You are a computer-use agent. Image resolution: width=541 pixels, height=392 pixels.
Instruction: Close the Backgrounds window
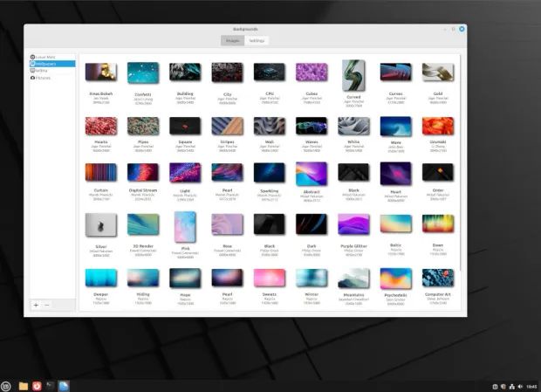(x=462, y=29)
